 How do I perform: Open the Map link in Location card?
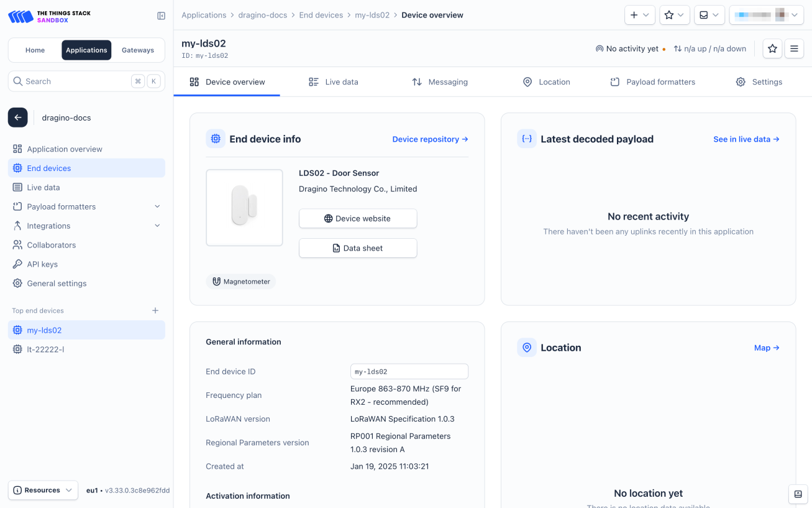pos(767,348)
